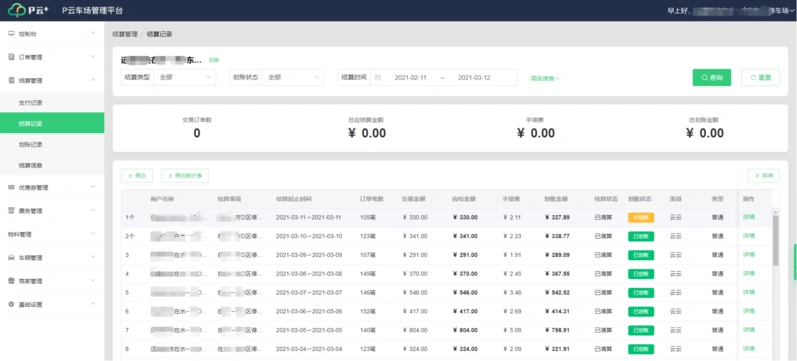Click the 手续费 column header
The image size is (797, 361).
click(512, 199)
